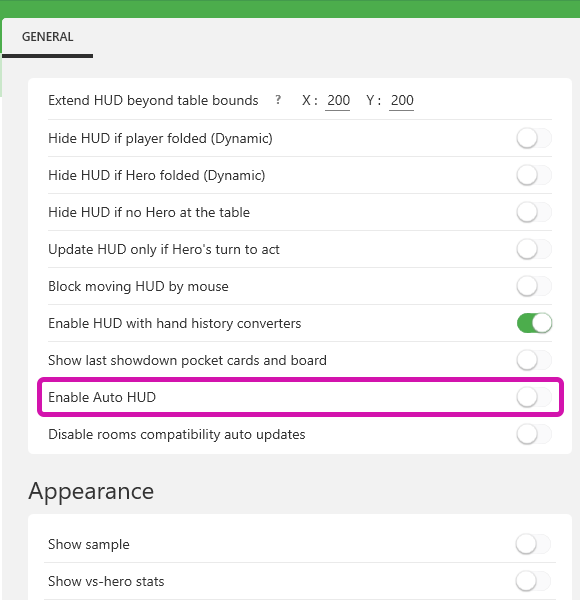The image size is (580, 600).
Task: Select the GENERAL tab
Action: pyautogui.click(x=47, y=37)
